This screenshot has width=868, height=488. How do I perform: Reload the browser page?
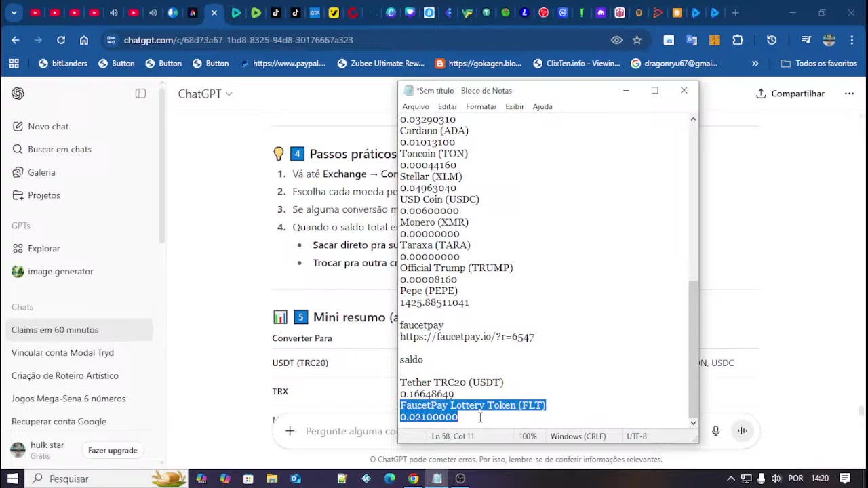[61, 40]
